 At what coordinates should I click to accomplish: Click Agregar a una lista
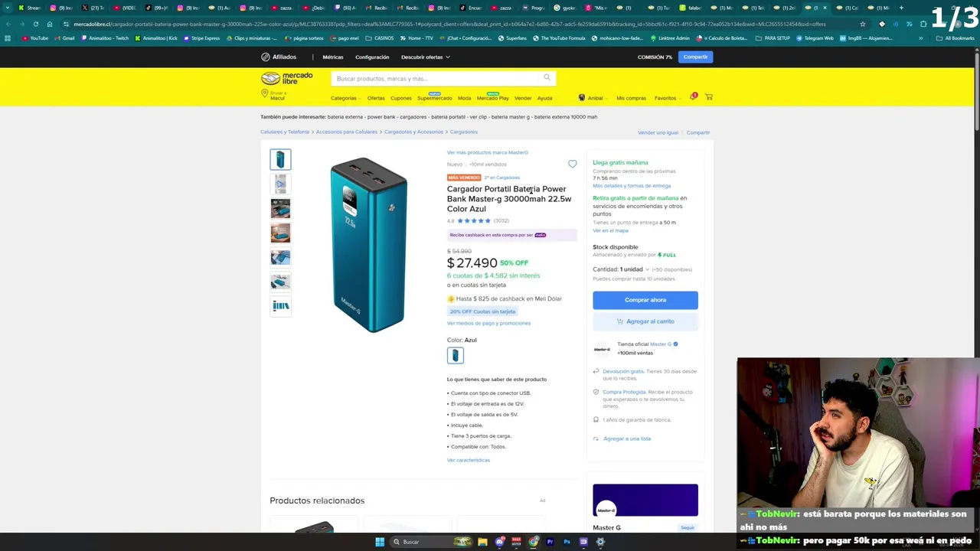(x=627, y=439)
